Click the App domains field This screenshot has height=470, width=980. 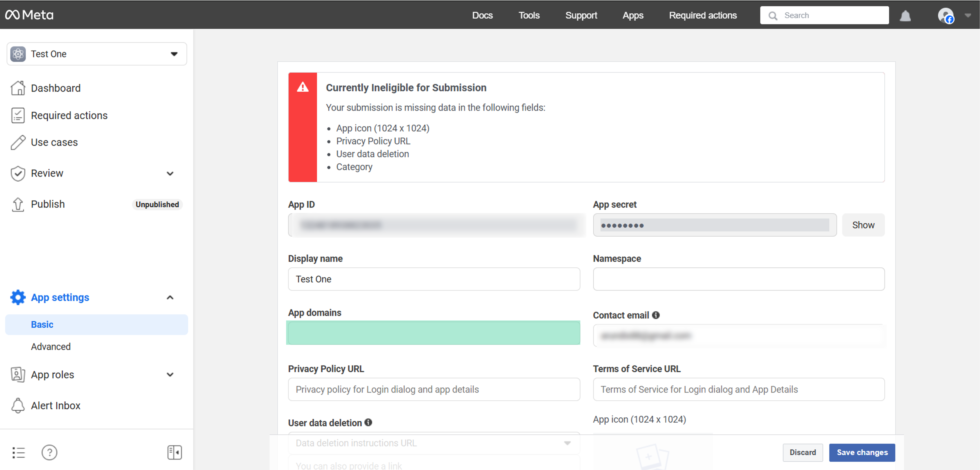pyautogui.click(x=434, y=333)
